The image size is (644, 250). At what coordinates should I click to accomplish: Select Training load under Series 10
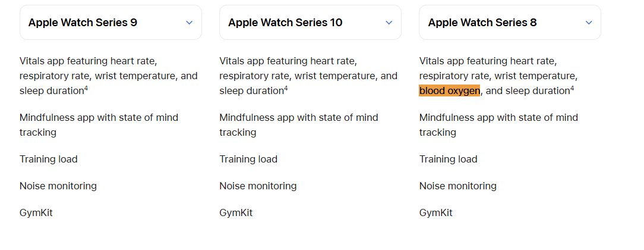[x=248, y=159]
